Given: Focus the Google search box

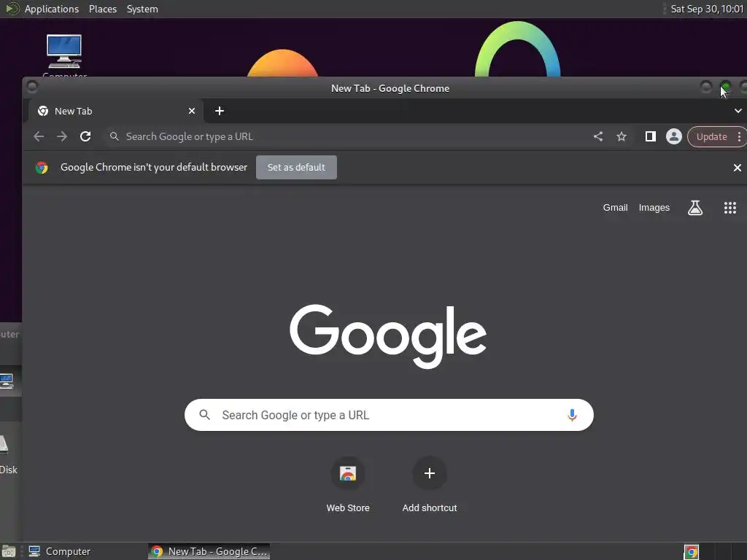Looking at the screenshot, I should (x=389, y=415).
